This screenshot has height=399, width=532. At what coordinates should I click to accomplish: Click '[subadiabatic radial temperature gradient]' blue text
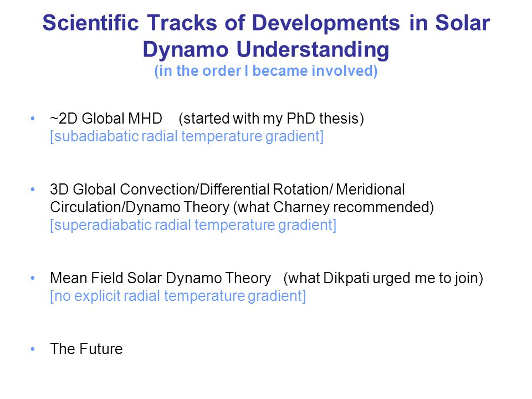pos(187,136)
